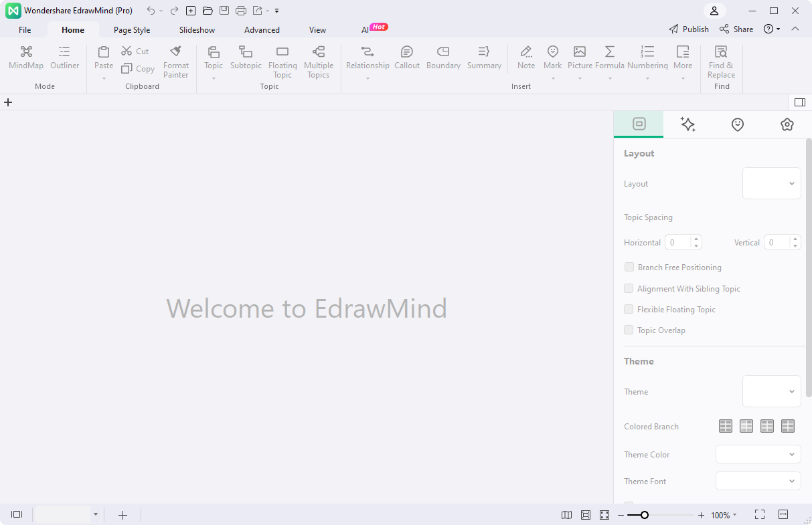The height and width of the screenshot is (525, 812).
Task: Switch to Outliner mode
Action: pos(64,60)
